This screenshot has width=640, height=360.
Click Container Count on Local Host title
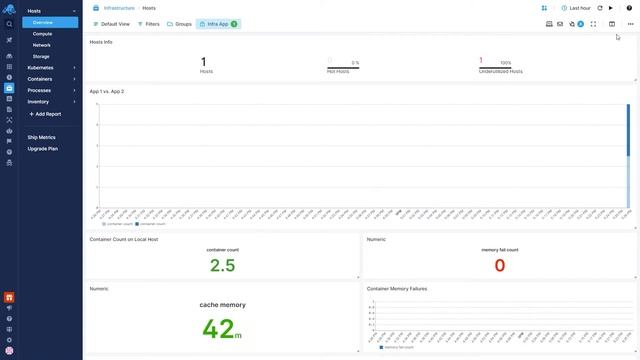[x=124, y=239]
